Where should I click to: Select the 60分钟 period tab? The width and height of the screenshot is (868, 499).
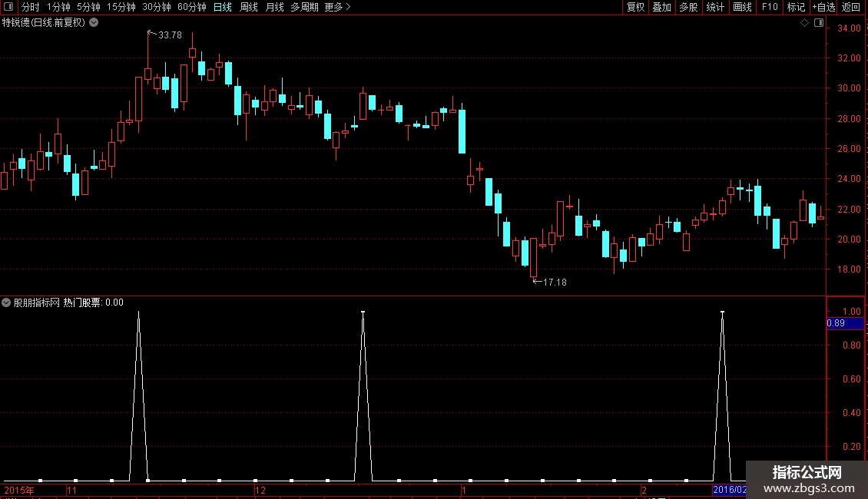pyautogui.click(x=192, y=7)
